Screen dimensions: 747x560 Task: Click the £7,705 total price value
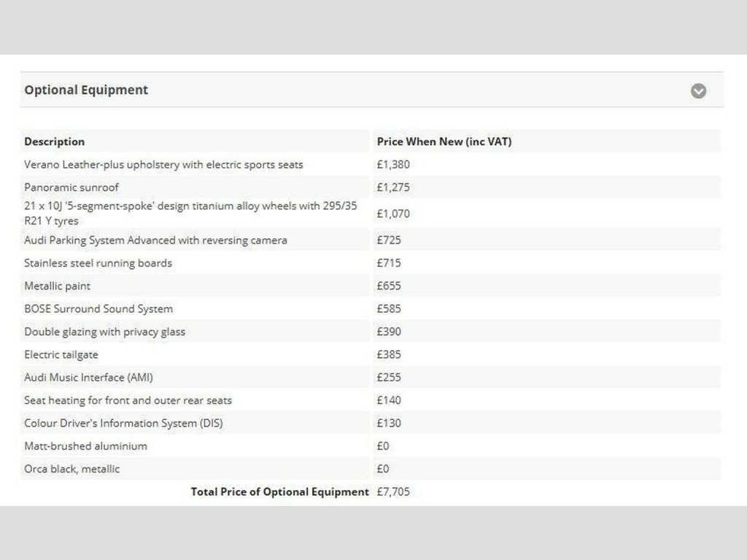[x=393, y=491]
